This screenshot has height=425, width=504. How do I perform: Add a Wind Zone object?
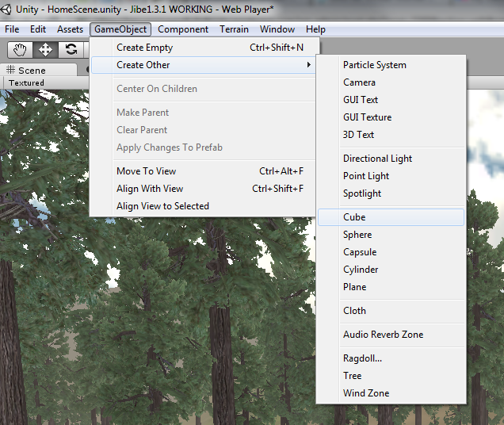click(x=365, y=393)
